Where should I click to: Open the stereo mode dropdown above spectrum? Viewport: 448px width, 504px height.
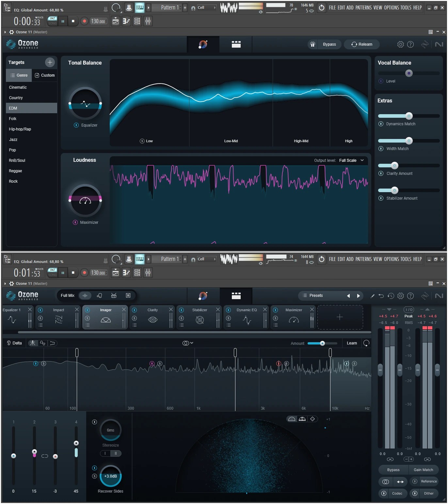188,343
